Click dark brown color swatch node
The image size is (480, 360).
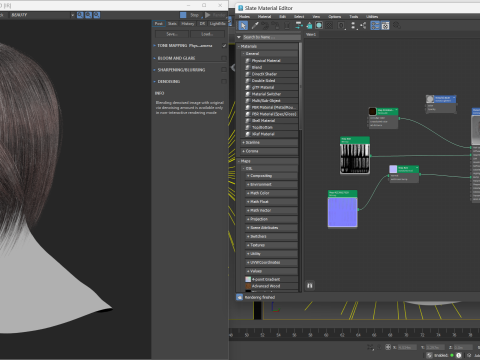click(372, 111)
